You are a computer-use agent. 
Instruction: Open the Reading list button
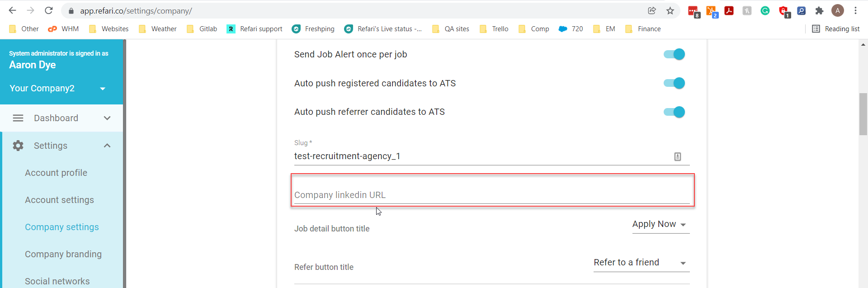pyautogui.click(x=836, y=29)
